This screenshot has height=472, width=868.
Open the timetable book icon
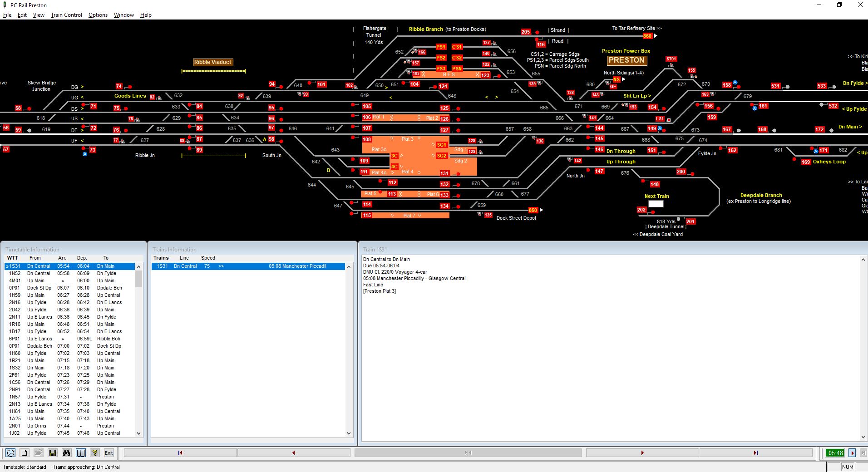coord(80,453)
